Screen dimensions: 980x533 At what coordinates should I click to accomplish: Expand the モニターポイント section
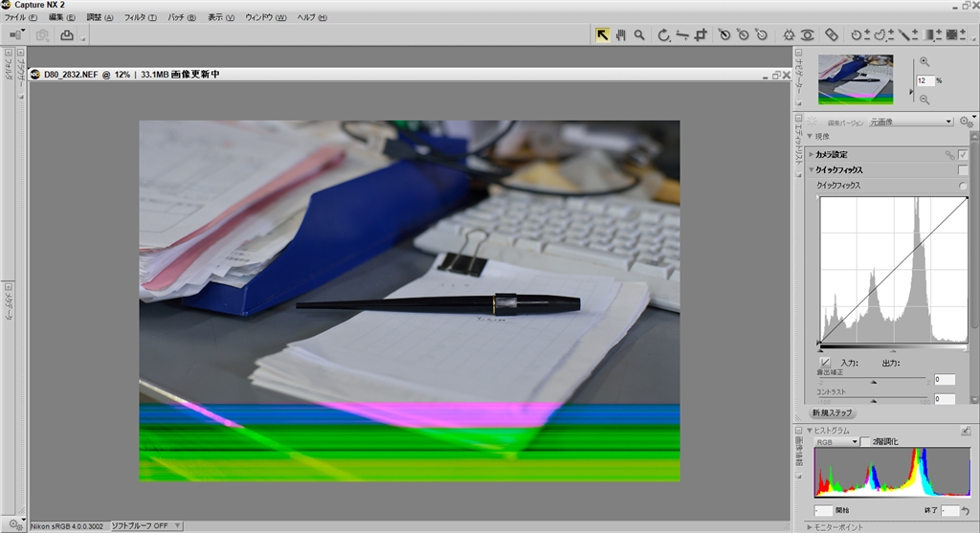point(810,527)
